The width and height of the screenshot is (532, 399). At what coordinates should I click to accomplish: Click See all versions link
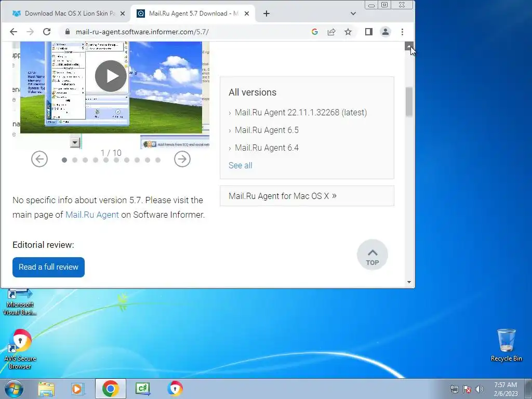click(240, 166)
